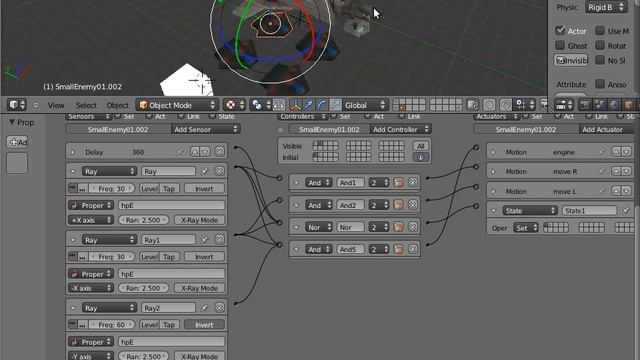Expand the Motion move R actuator
640x360 pixels.
[x=493, y=171]
